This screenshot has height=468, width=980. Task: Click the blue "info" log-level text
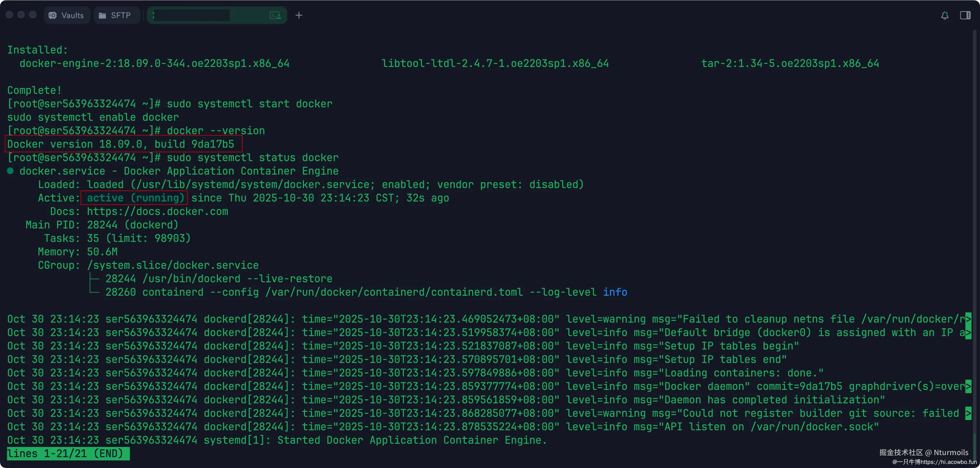tap(615, 292)
